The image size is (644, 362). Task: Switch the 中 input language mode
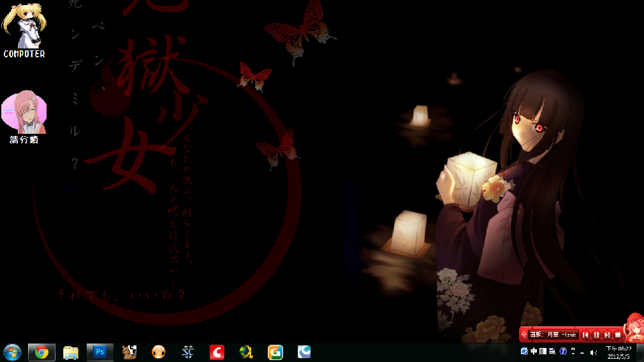pyautogui.click(x=534, y=351)
